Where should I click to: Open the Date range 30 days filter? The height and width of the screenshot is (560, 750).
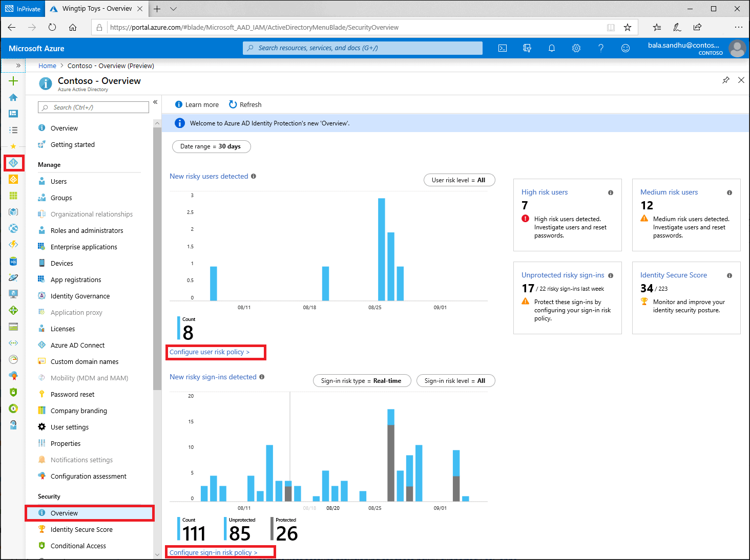click(211, 146)
